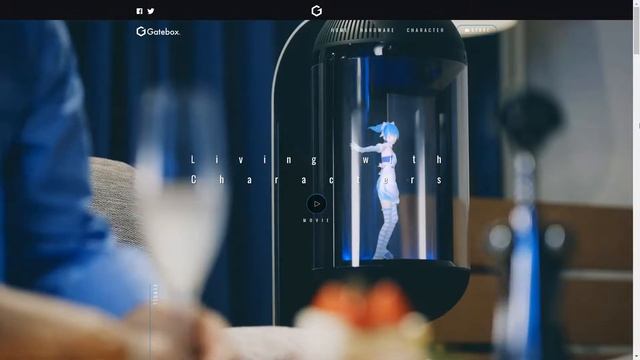The image size is (640, 360).
Task: Go to the HOME nav item
Action: (338, 30)
